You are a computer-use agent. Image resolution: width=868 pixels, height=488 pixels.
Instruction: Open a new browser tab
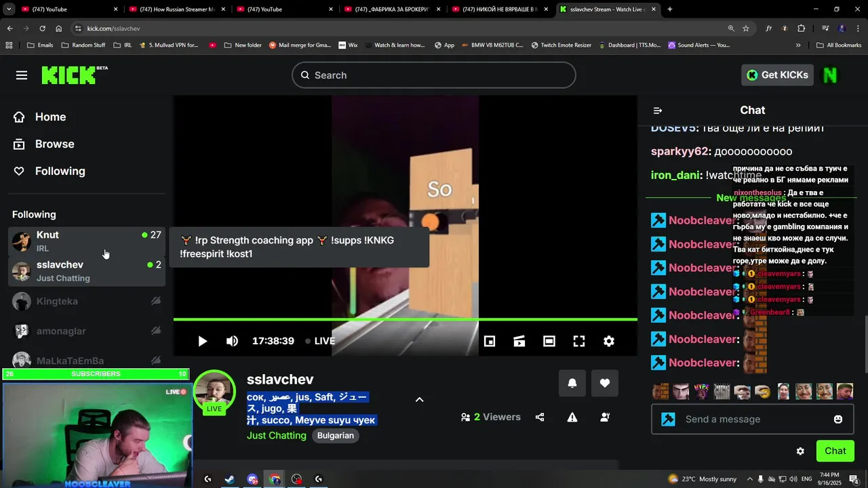670,9
